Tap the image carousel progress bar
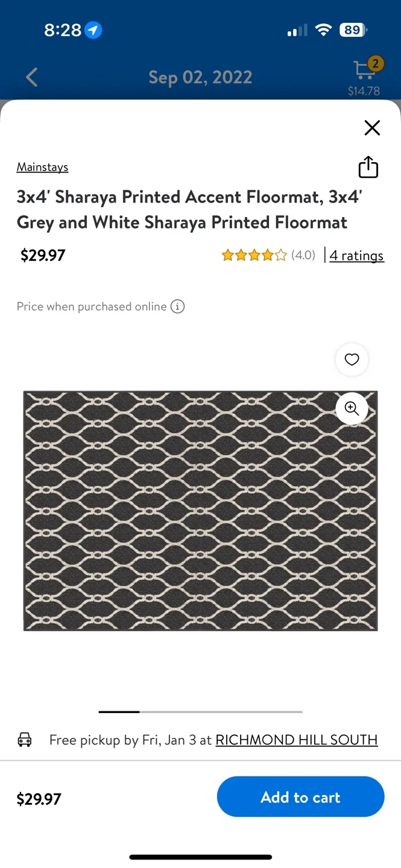 pyautogui.click(x=200, y=711)
